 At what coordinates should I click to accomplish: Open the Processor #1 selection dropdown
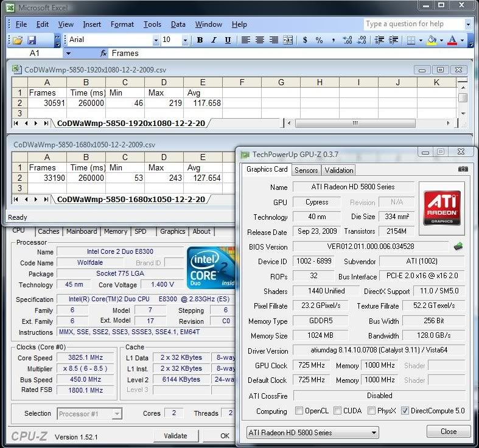click(x=89, y=414)
